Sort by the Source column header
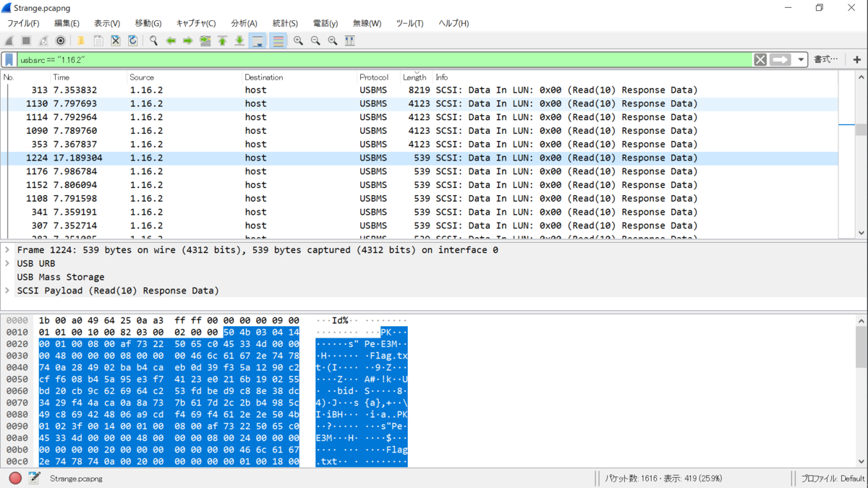The image size is (868, 488). pos(184,77)
